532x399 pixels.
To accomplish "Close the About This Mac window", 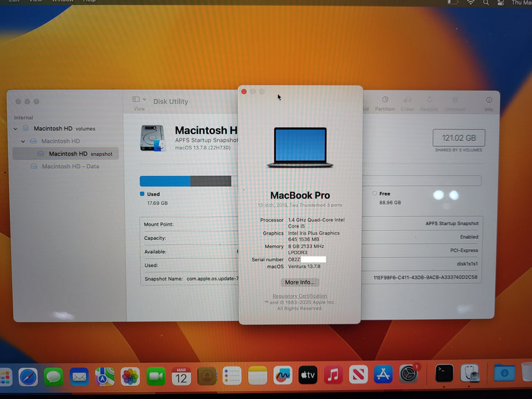I will coord(244,92).
